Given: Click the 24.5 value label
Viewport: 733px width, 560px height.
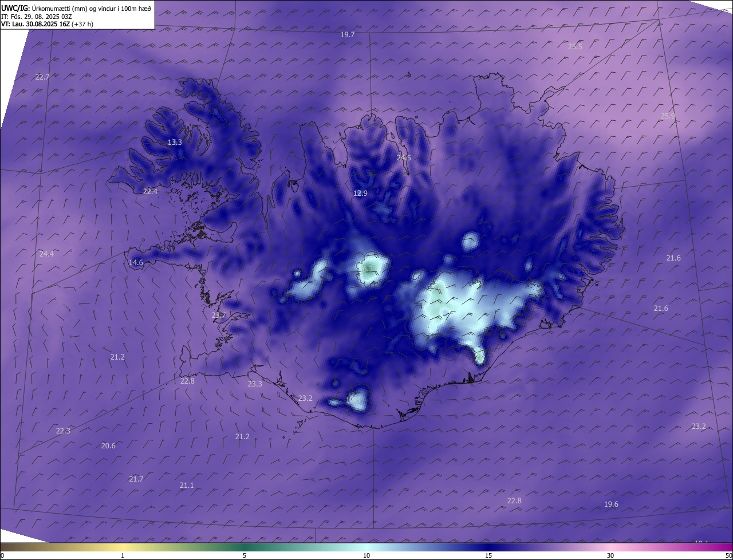Looking at the screenshot, I should click(x=404, y=158).
